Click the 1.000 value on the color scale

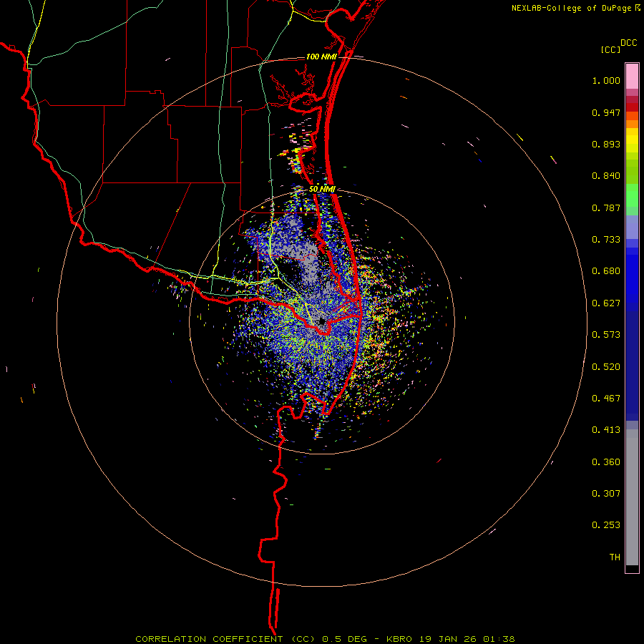(x=606, y=80)
